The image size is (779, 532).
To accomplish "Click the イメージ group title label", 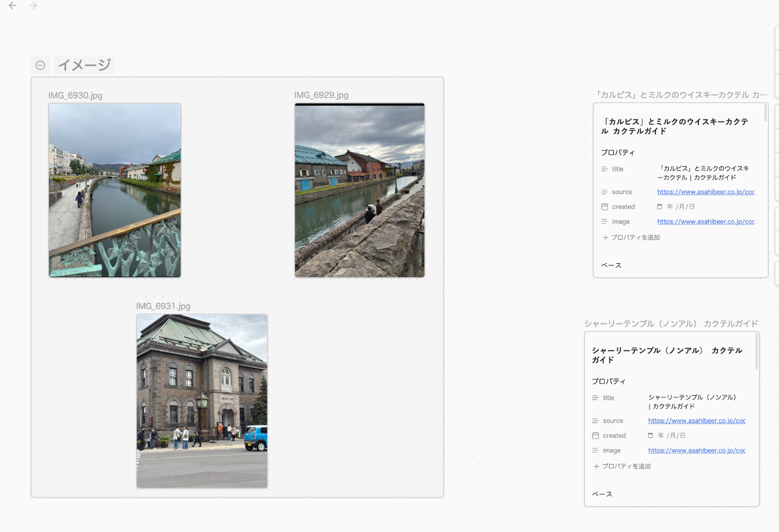I will pos(84,65).
